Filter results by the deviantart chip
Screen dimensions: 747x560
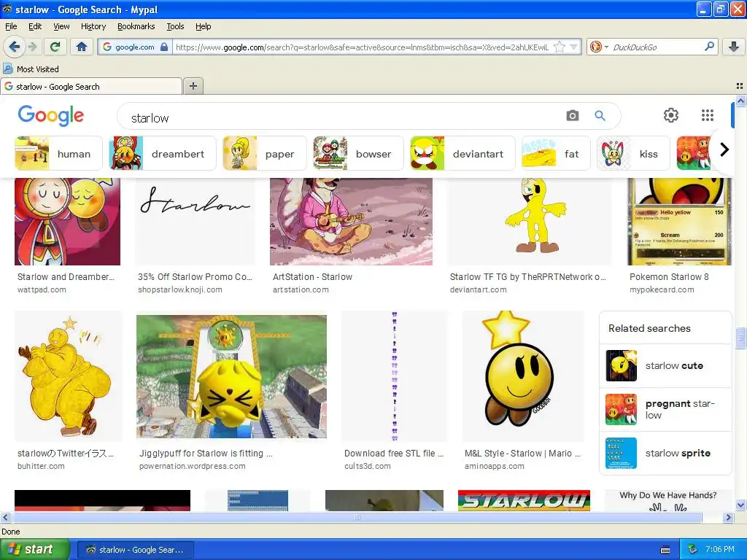coord(462,153)
